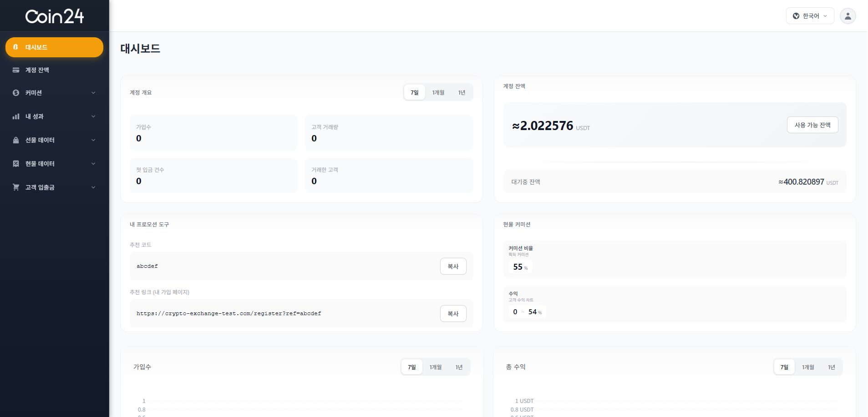Image resolution: width=868 pixels, height=417 pixels.
Task: Click the 사용 가능 잔액 button
Action: pyautogui.click(x=812, y=125)
